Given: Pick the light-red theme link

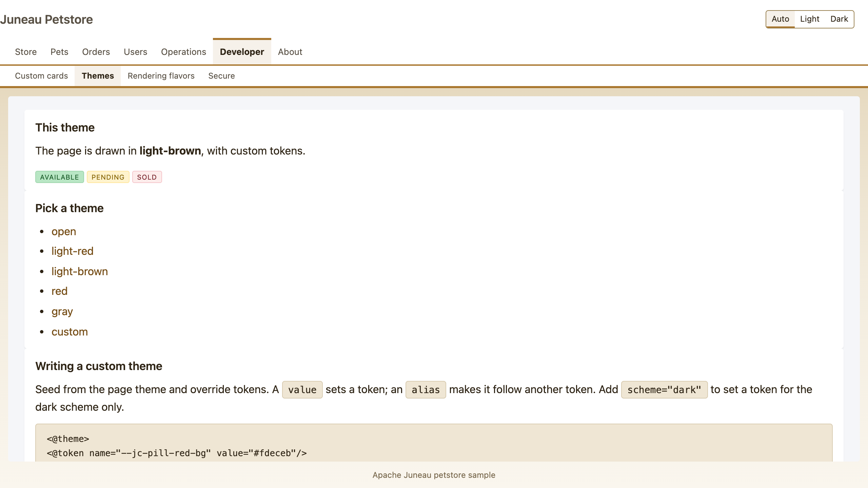Looking at the screenshot, I should click(73, 251).
